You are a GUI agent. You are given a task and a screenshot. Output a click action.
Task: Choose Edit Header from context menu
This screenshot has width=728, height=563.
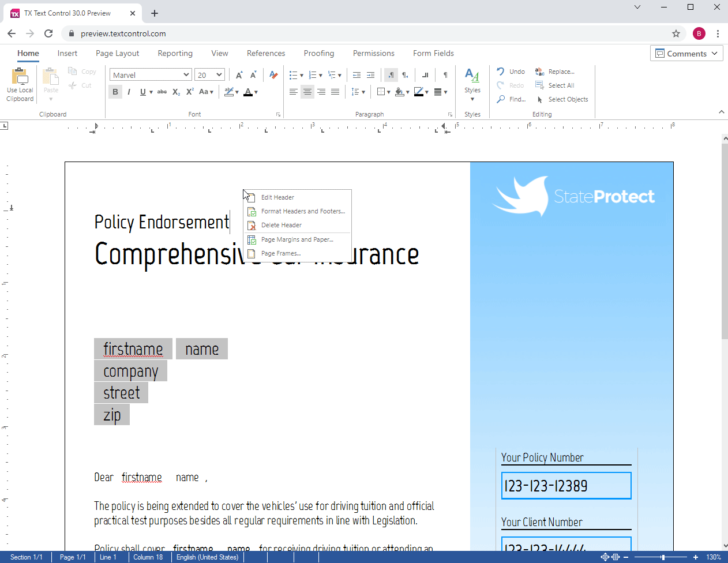tap(277, 197)
